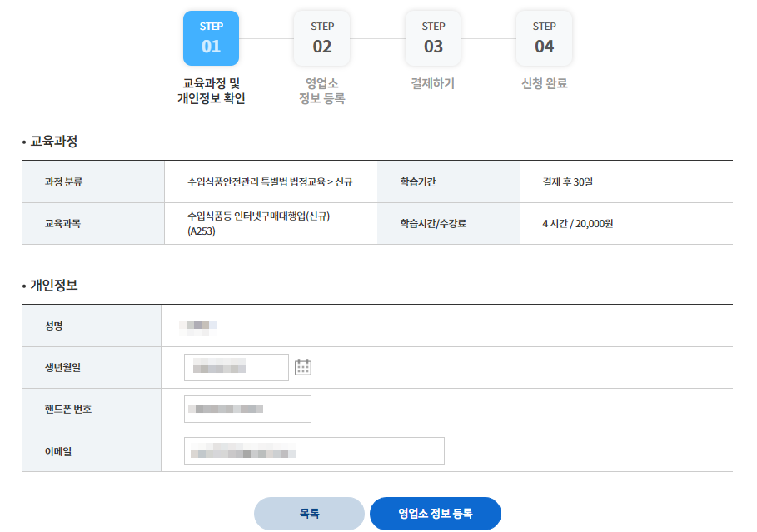This screenshot has width=757, height=532.
Task: Click the 목록 button
Action: pos(309,514)
